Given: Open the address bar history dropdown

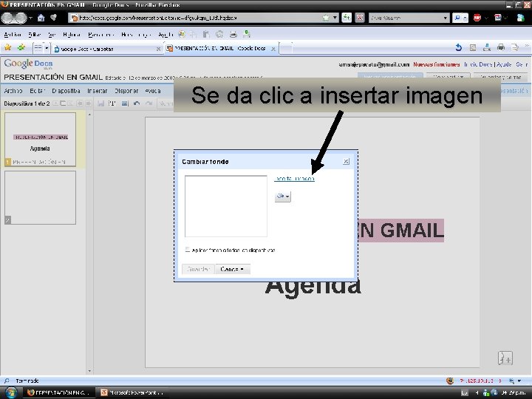Looking at the screenshot, I should (335, 18).
